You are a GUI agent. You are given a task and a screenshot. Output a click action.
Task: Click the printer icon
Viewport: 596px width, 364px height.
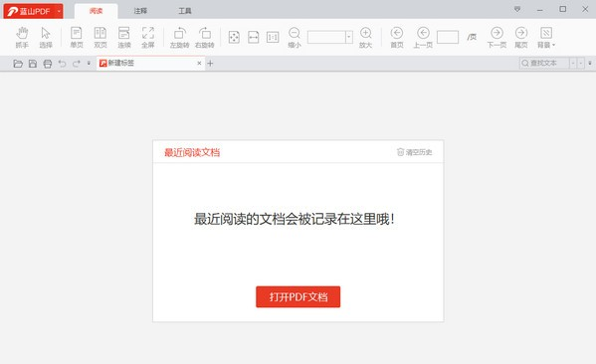tap(48, 64)
